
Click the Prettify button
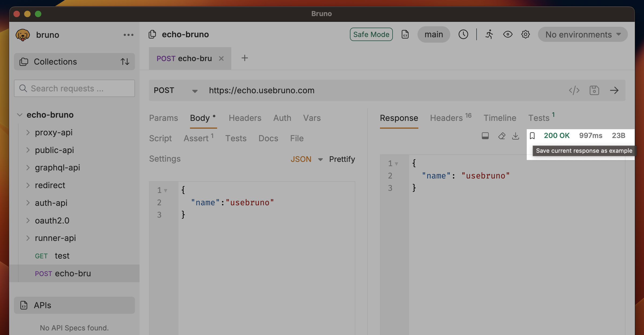pos(342,159)
